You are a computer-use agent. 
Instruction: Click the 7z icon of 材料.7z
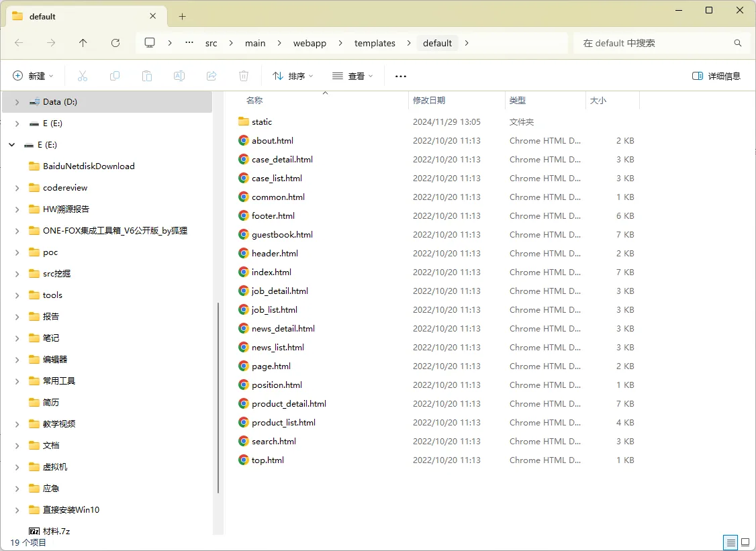[34, 532]
